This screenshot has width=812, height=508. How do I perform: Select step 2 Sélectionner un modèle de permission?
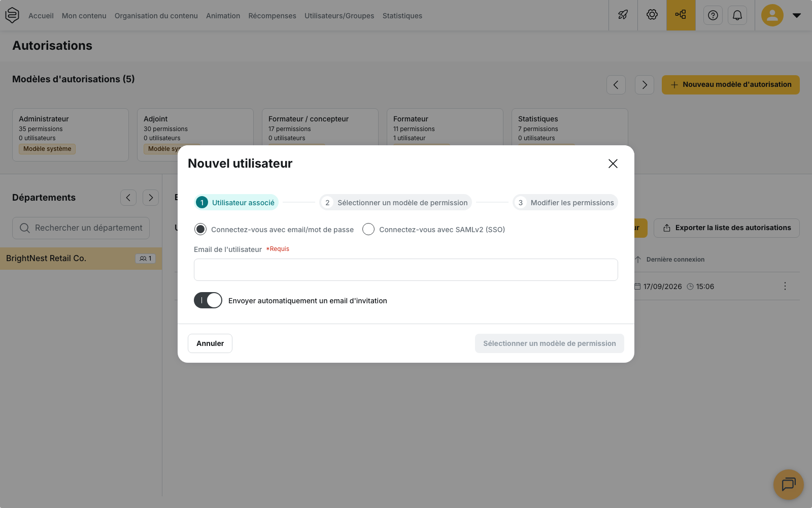[396, 202]
